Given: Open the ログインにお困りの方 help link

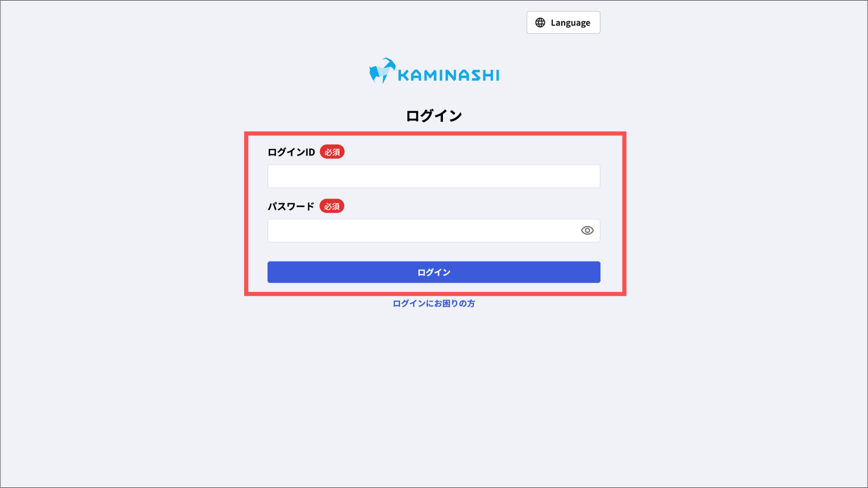Looking at the screenshot, I should pos(434,304).
